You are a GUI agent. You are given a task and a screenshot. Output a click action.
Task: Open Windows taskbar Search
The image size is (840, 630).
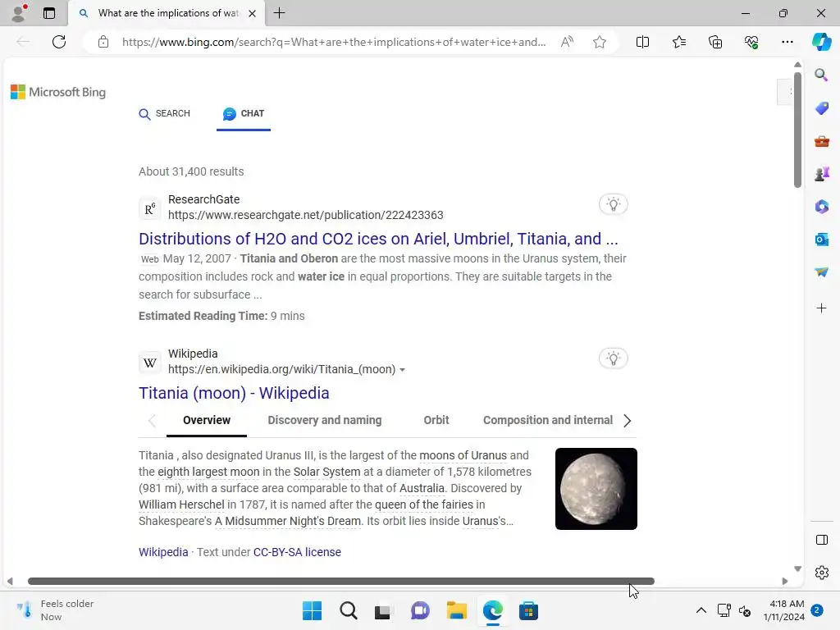[348, 610]
